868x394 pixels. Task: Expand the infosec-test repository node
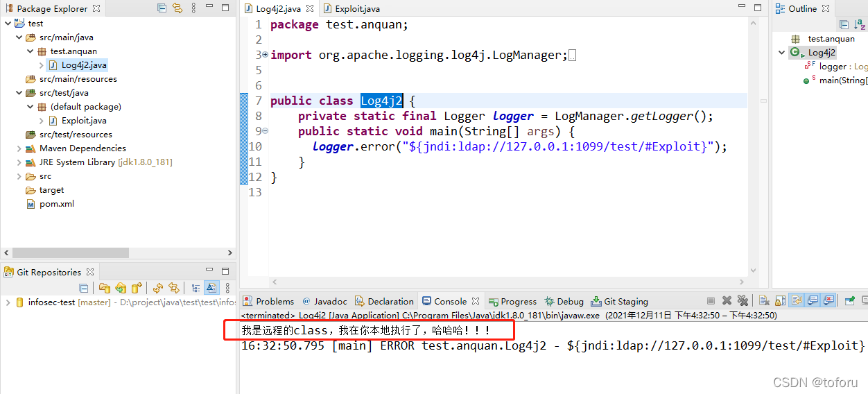click(x=8, y=302)
